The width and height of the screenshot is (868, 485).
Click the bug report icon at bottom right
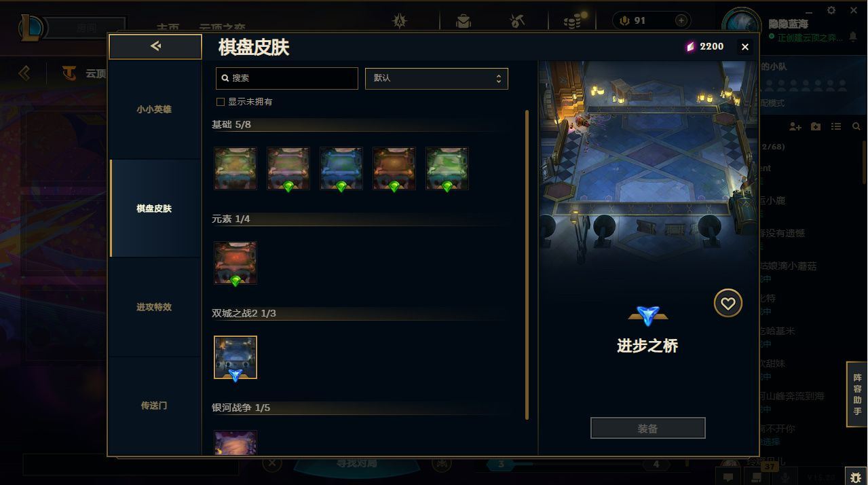pos(856,477)
